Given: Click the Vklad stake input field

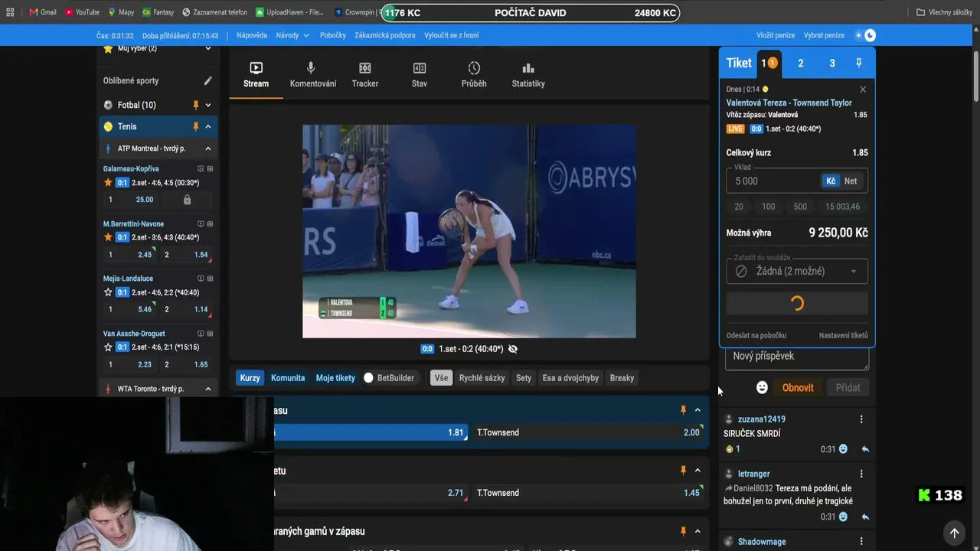Looking at the screenshot, I should pos(772,181).
